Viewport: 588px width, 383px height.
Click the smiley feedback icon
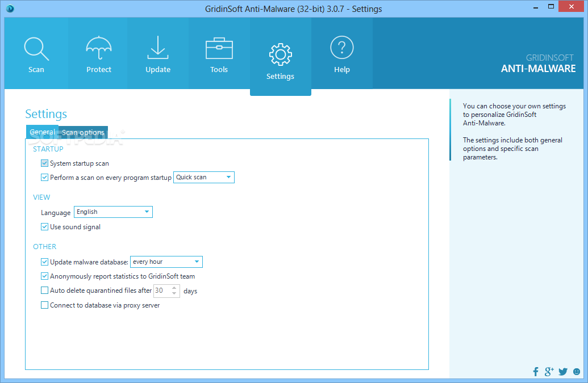[577, 372]
